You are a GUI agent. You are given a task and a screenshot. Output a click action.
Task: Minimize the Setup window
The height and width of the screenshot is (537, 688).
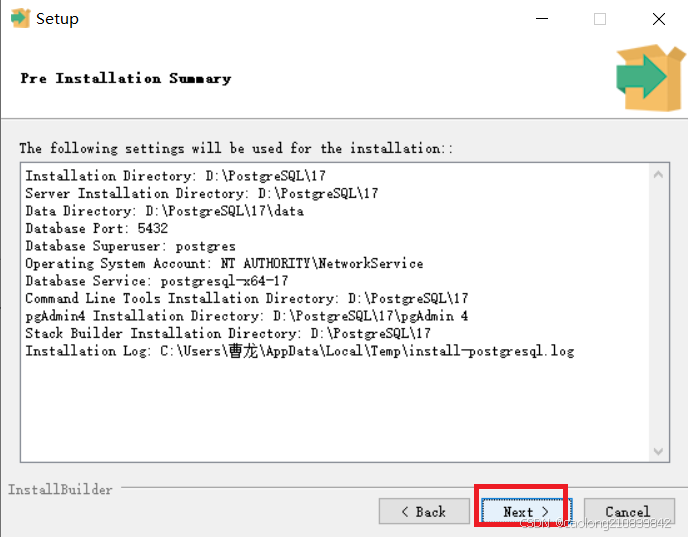542,19
